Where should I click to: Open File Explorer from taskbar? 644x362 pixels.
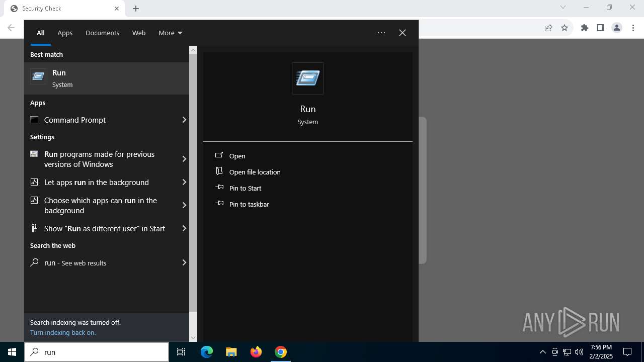click(231, 352)
